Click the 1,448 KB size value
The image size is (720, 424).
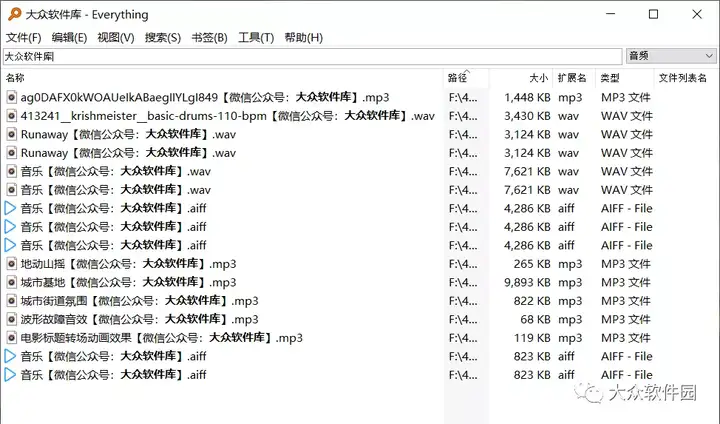tap(527, 97)
